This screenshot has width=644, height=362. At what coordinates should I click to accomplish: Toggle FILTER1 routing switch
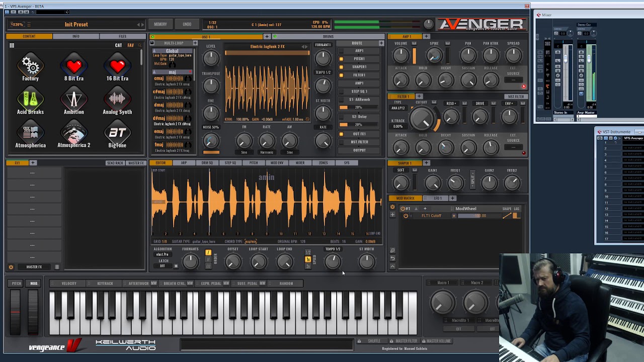click(x=341, y=75)
